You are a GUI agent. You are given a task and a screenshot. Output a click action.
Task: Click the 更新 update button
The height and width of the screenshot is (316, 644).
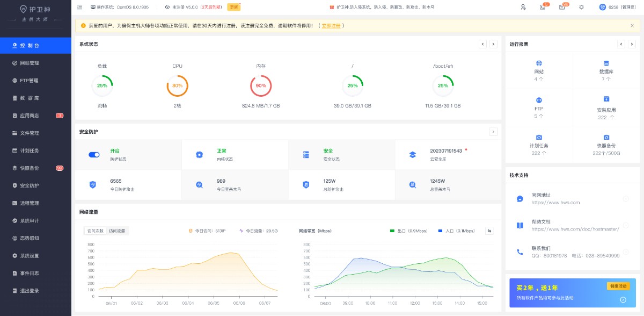(x=234, y=7)
